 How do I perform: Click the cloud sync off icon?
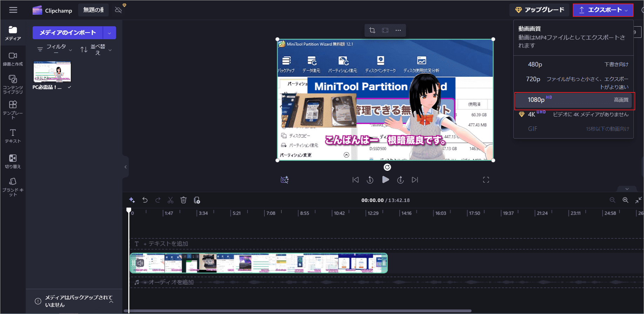click(x=118, y=10)
